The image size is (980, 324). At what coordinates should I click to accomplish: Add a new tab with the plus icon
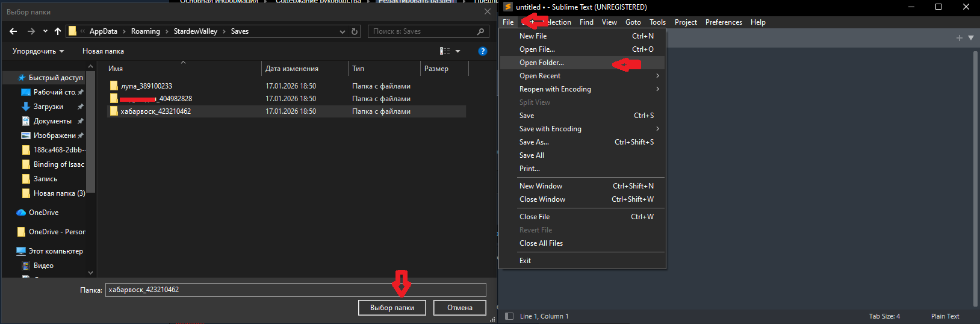tap(960, 38)
